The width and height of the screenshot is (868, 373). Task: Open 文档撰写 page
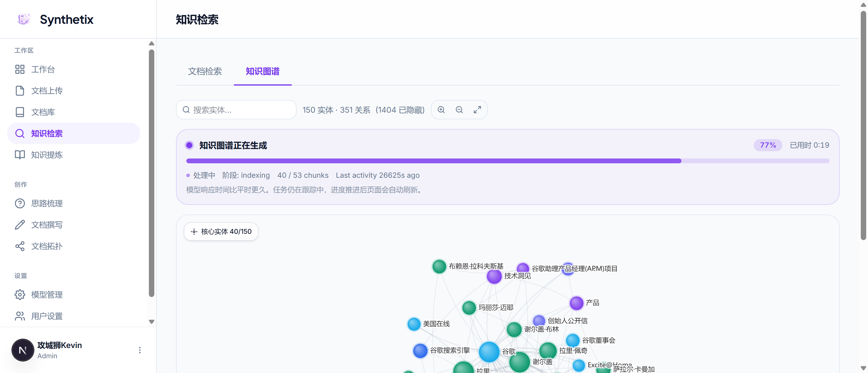click(x=74, y=225)
